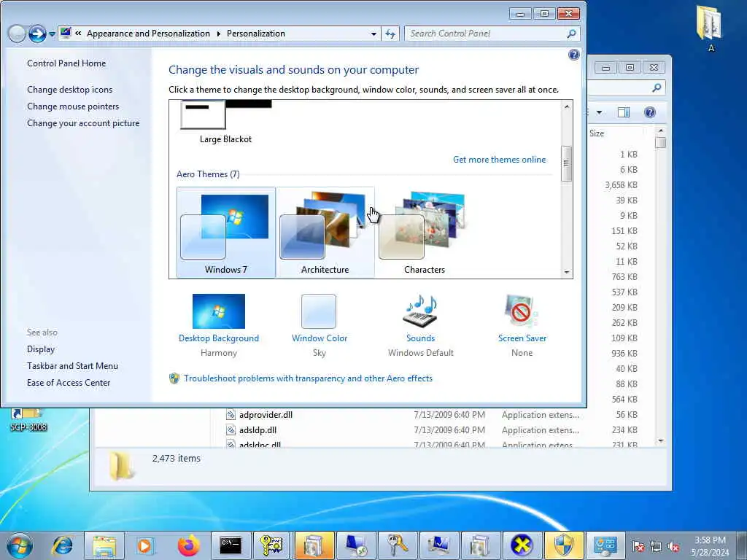This screenshot has width=747, height=560.
Task: Open the Screen Saver settings icon
Action: 522,311
